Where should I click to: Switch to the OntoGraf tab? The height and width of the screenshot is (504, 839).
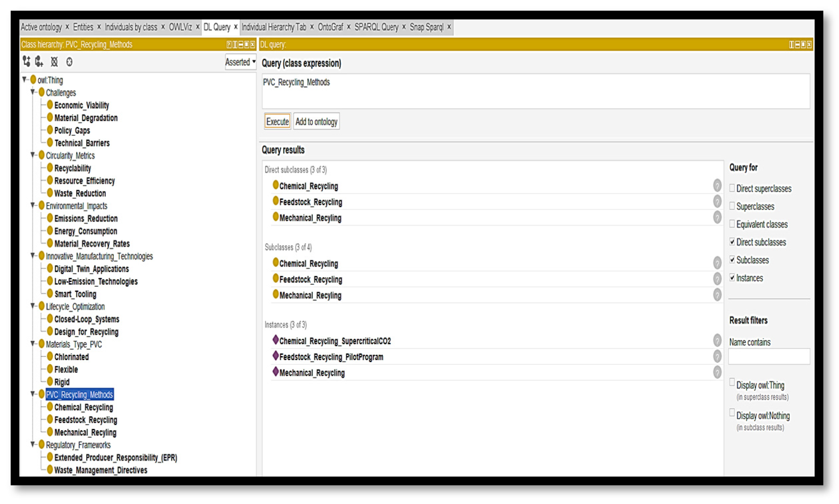[x=330, y=27]
